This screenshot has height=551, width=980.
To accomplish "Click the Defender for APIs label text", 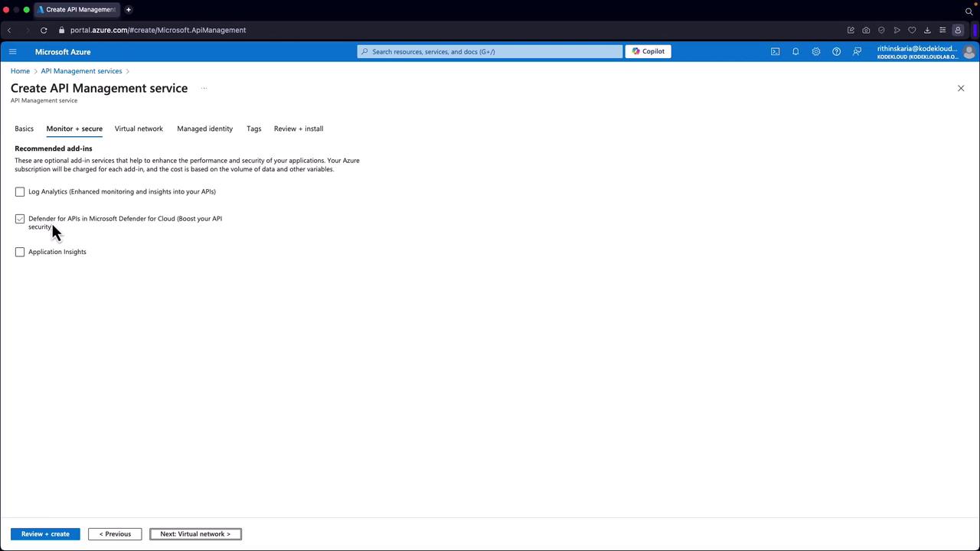I will (126, 223).
